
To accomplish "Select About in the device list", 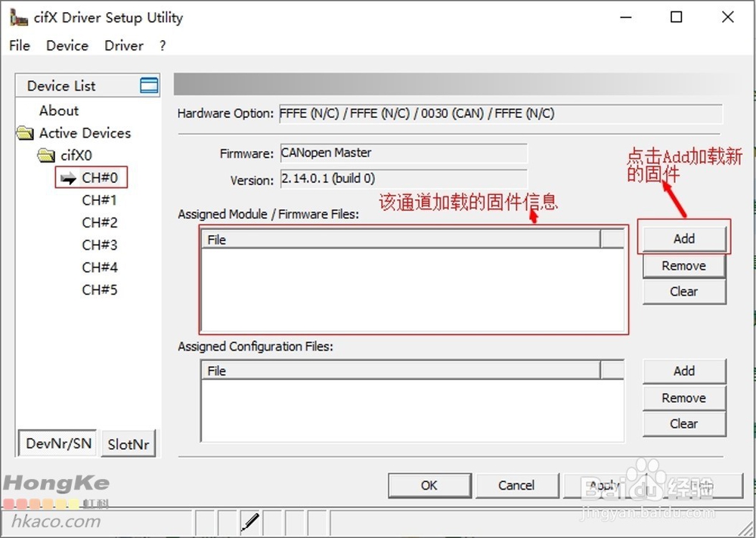I will (x=59, y=110).
